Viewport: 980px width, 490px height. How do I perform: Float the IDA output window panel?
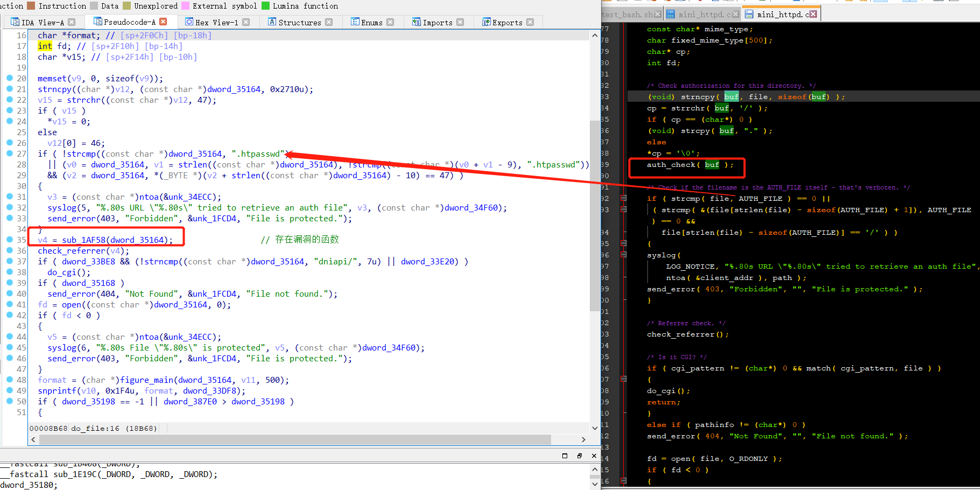tap(580, 456)
